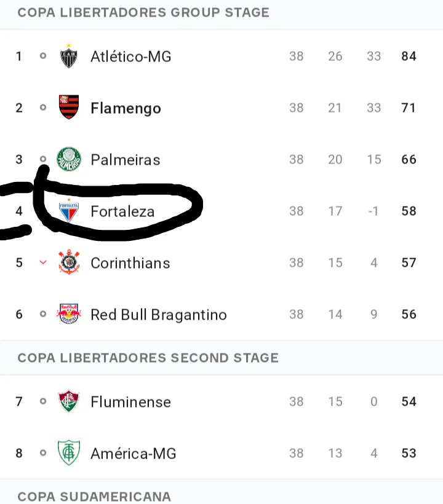This screenshot has width=443, height=504.
Task: Select the América-MG club crest
Action: point(69,452)
